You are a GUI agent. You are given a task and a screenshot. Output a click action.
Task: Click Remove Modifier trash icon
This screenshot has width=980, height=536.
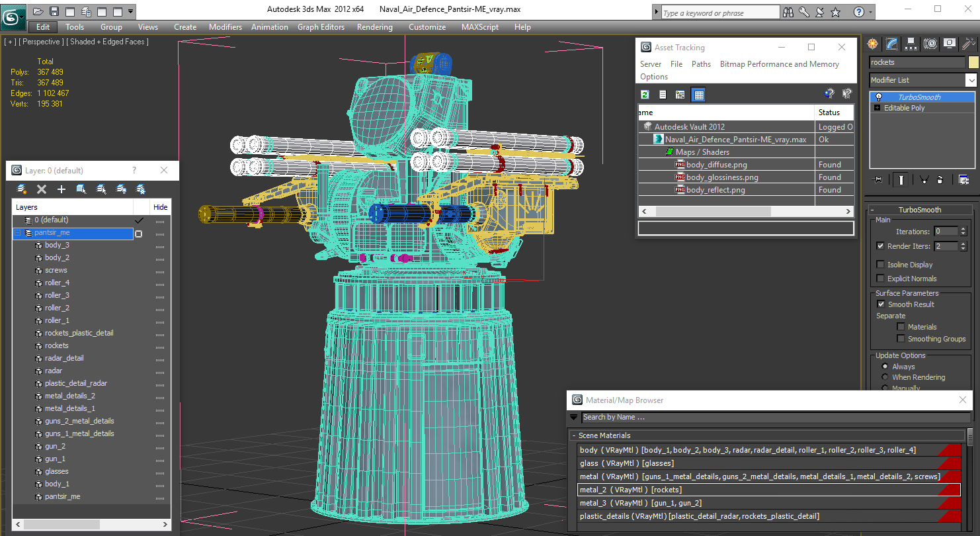tap(940, 179)
